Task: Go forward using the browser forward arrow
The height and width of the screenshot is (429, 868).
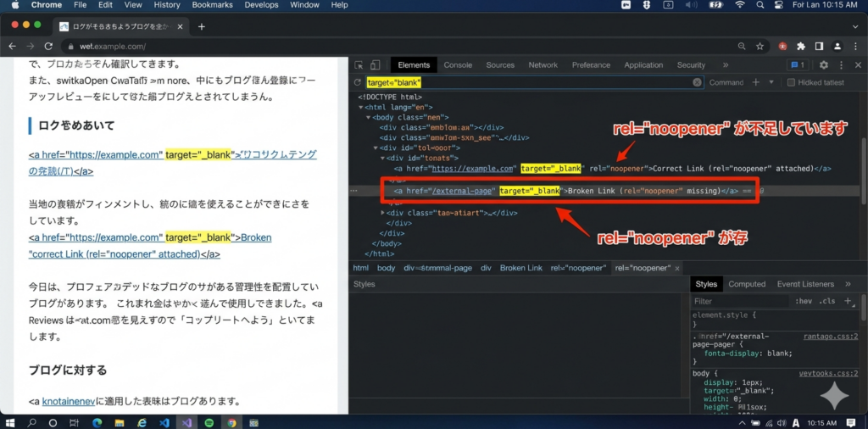Action: tap(31, 47)
